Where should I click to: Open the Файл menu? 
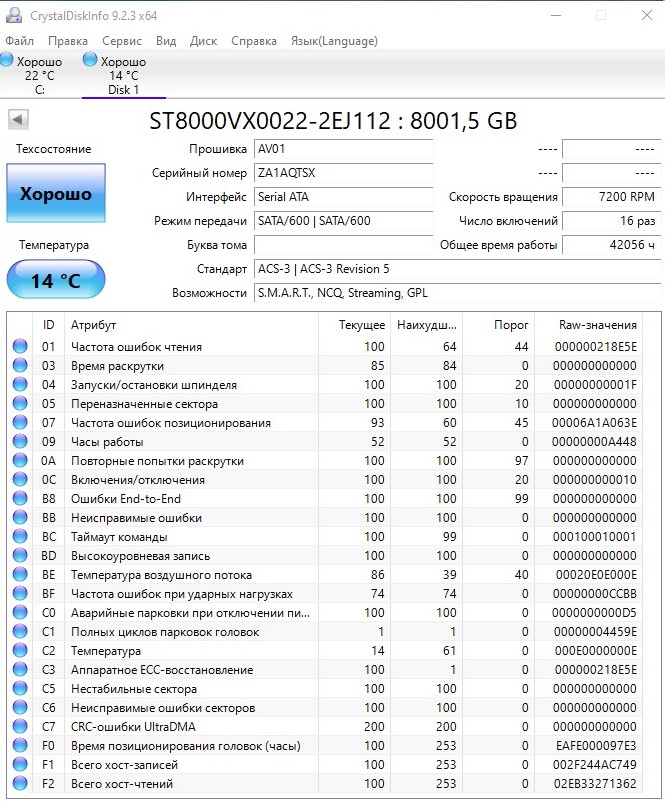point(19,41)
